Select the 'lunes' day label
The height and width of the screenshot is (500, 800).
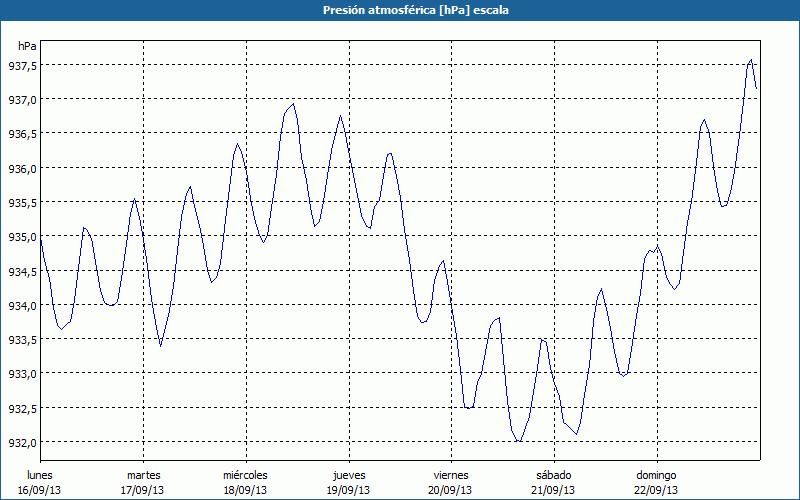40,474
